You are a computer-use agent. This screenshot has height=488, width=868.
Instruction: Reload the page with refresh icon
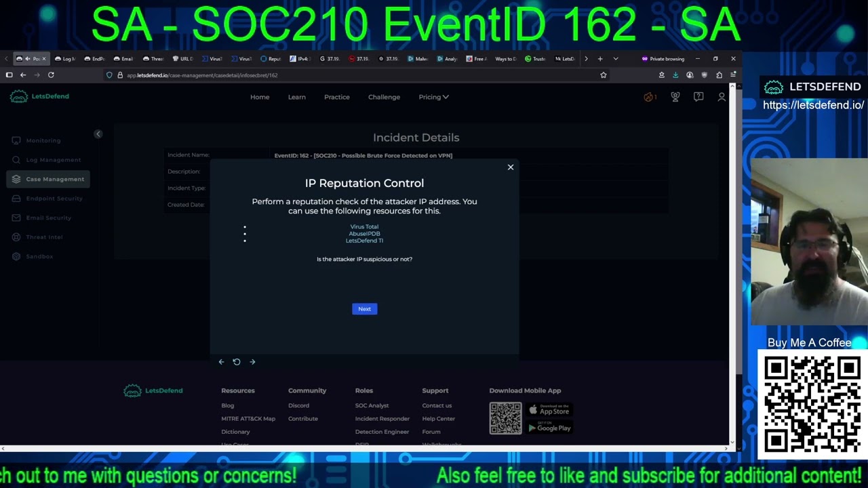51,75
